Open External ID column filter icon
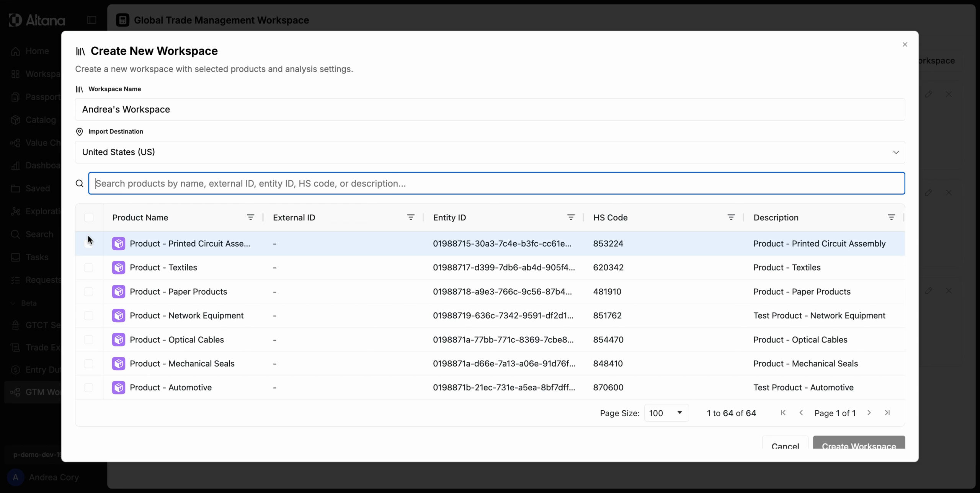This screenshot has height=493, width=980. coord(410,217)
